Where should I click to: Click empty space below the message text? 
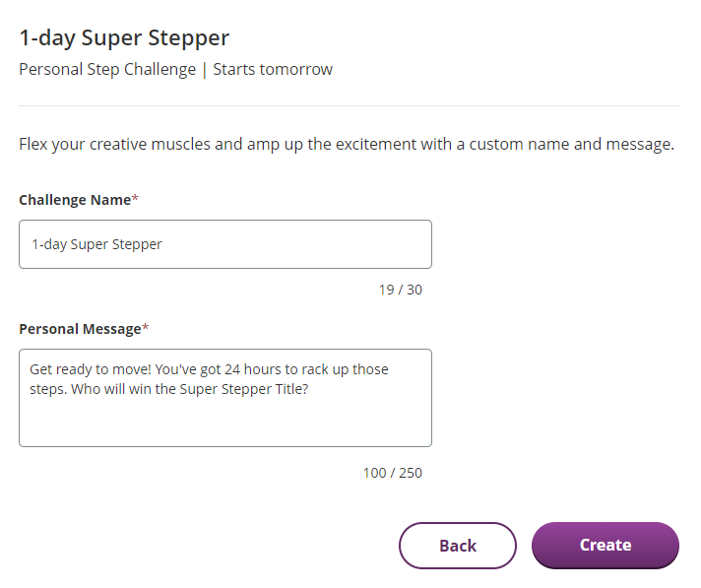pyautogui.click(x=225, y=423)
